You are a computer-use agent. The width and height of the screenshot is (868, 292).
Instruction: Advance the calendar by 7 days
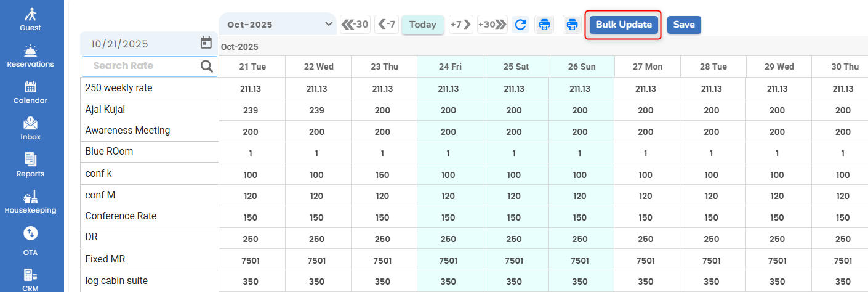[x=460, y=25]
